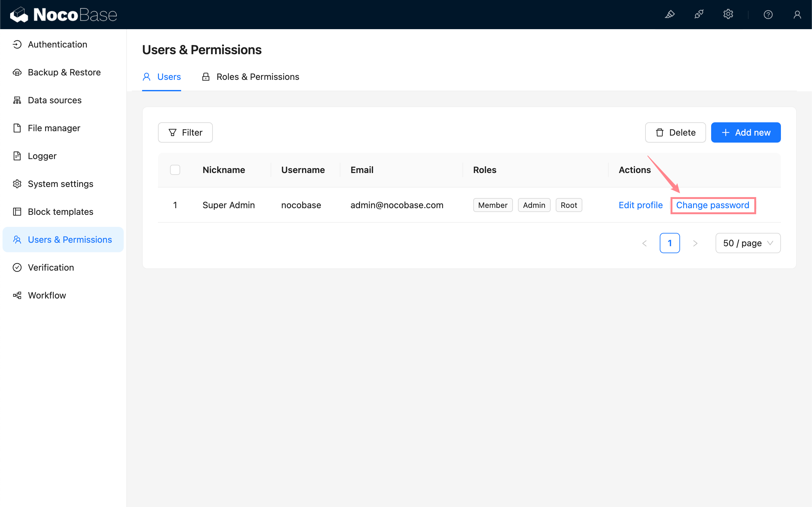The width and height of the screenshot is (812, 507).
Task: Click the help question mark icon
Action: (x=768, y=15)
